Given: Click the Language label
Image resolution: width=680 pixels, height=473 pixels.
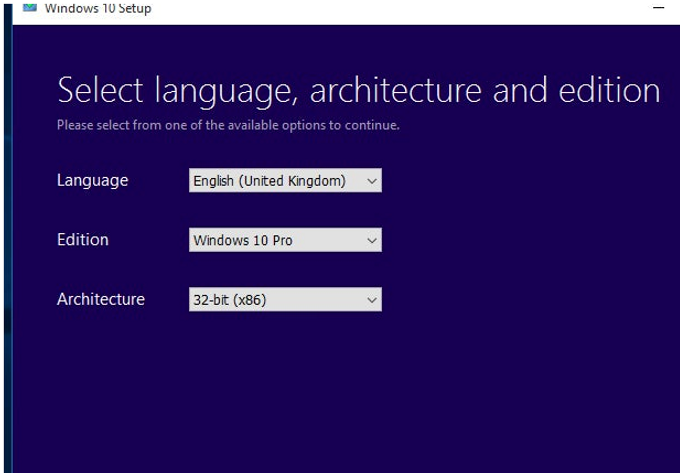Looking at the screenshot, I should coord(92,180).
